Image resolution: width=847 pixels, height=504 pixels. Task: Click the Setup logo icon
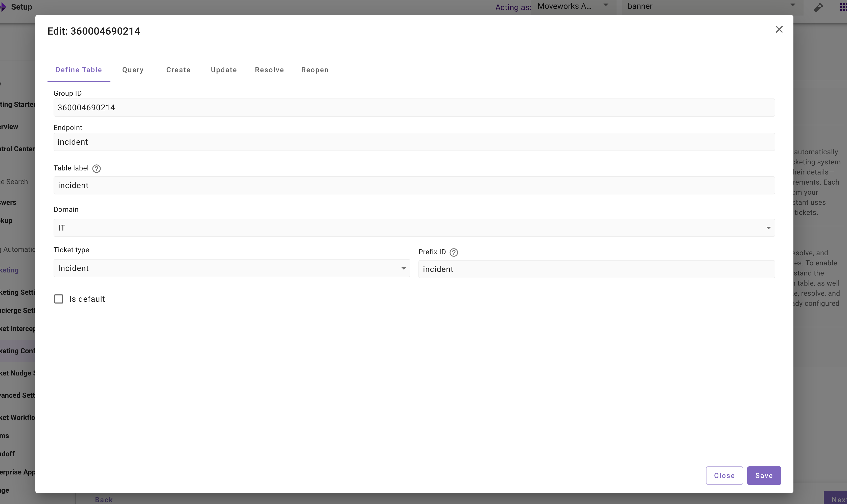pyautogui.click(x=3, y=7)
